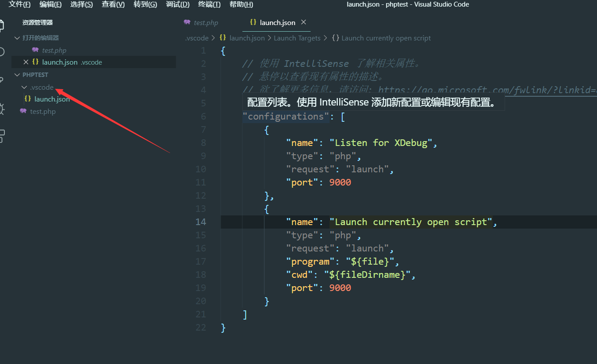597x364 pixels.
Task: Open the Extensions view in the activity bar
Action: point(2,136)
